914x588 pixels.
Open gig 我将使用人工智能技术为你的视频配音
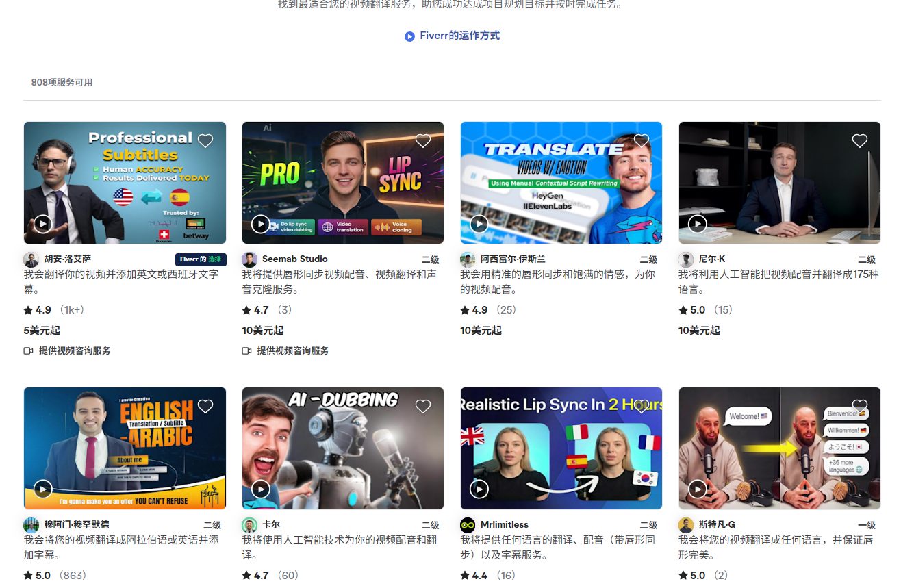pyautogui.click(x=340, y=548)
